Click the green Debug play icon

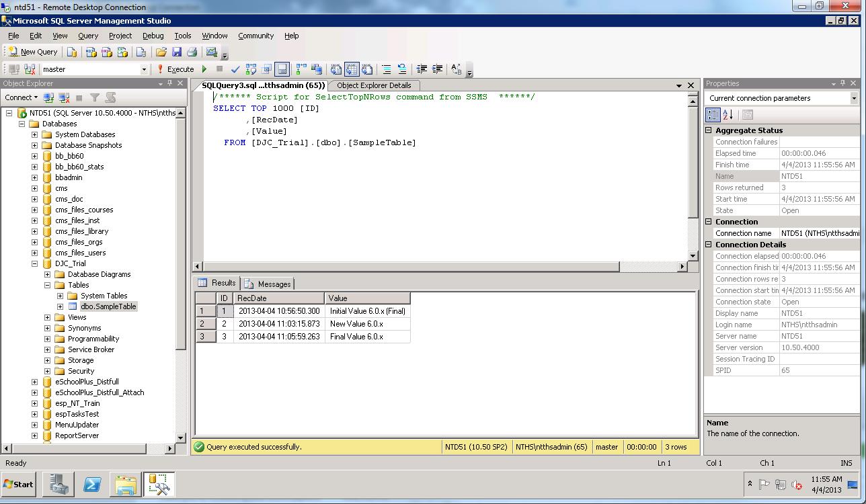click(x=204, y=69)
